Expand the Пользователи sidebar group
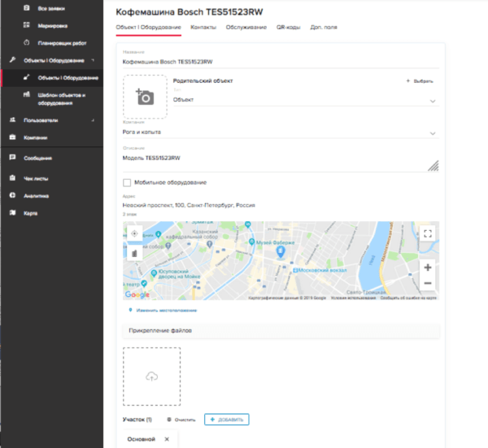 pyautogui.click(x=93, y=120)
